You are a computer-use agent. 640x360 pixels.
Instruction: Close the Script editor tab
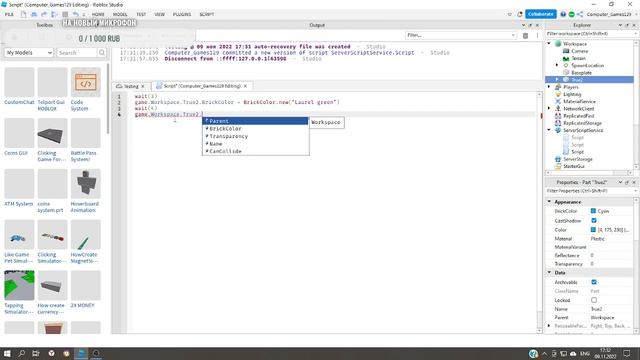(x=245, y=86)
